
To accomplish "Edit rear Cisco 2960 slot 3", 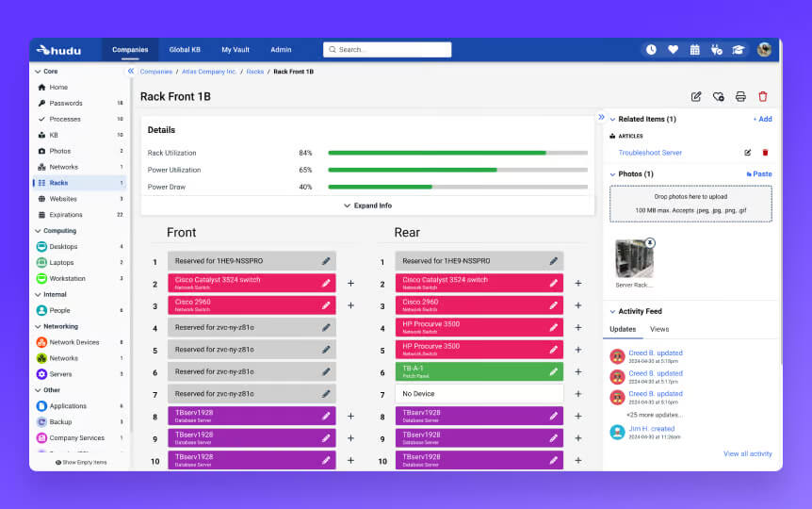I will pos(553,305).
